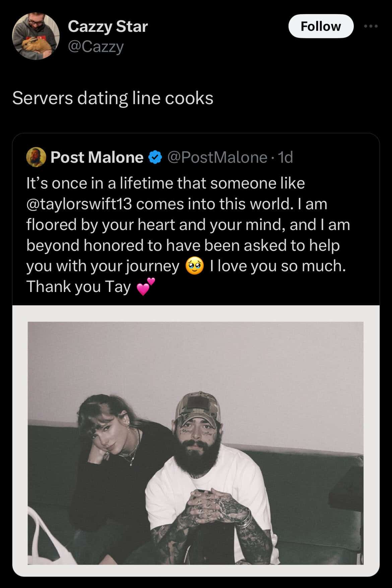
Task: Click "Thank you Tay" in the quoted post
Action: pos(78,287)
